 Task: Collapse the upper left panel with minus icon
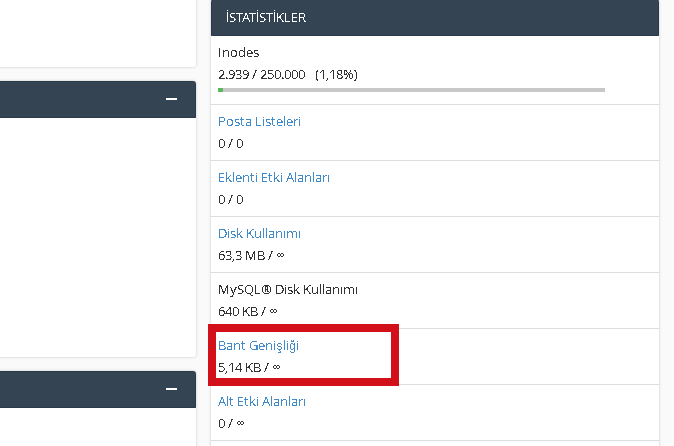tap(172, 99)
